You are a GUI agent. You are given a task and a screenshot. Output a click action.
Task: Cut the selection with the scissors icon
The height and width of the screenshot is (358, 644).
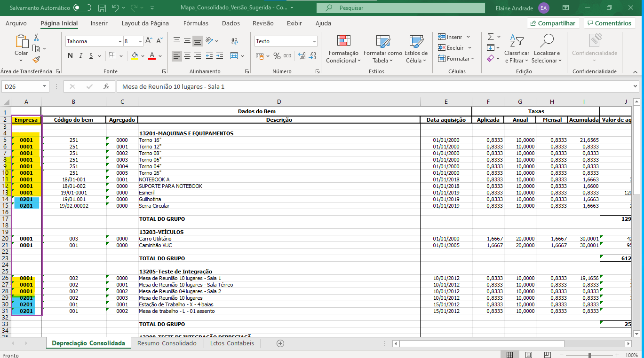click(x=36, y=38)
